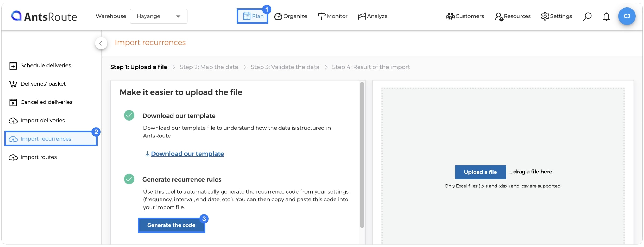Open Import deliveries in sidebar
Image resolution: width=644 pixels, height=247 pixels.
[x=37, y=121]
